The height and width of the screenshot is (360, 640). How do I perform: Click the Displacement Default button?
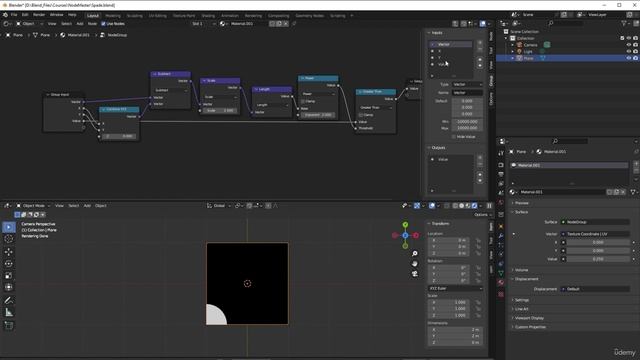(x=595, y=289)
